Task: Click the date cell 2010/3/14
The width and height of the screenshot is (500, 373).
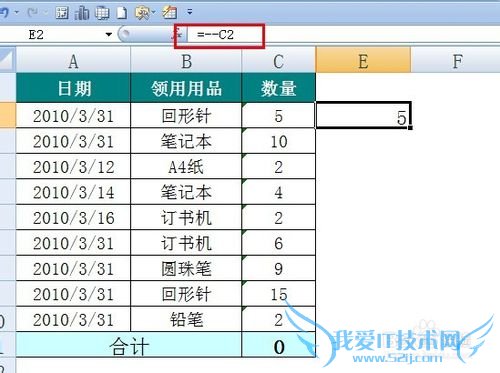Action: pos(73,192)
